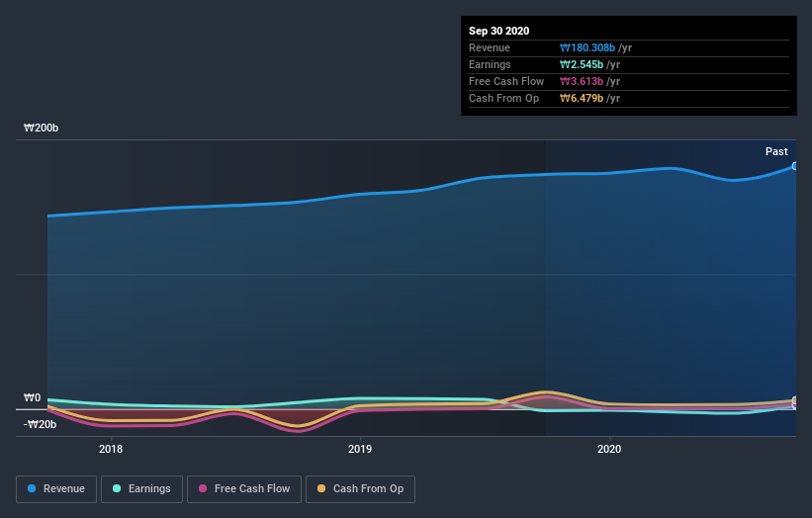
Task: Toggle the Free Cash Flow legend button
Action: [244, 489]
